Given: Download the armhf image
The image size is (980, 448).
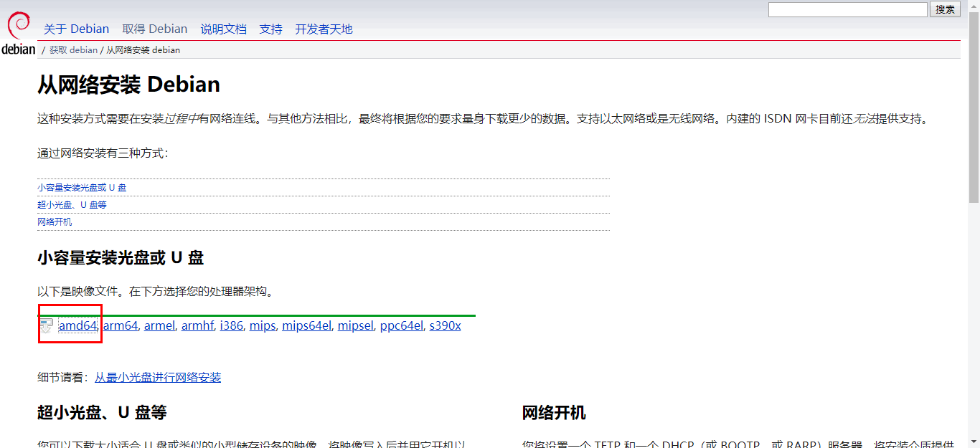Looking at the screenshot, I should click(x=197, y=325).
